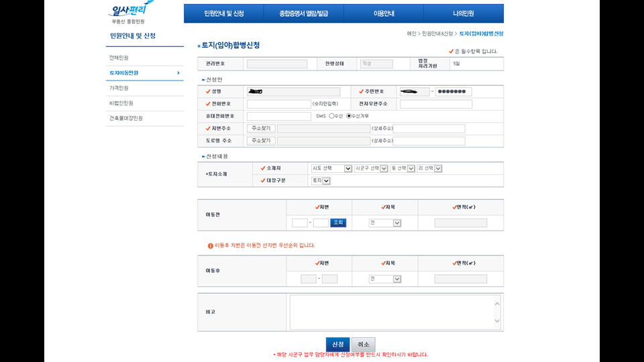The image size is (644, 362).
Task: Open the 종합증명서 열람/발급 menu
Action: point(303,13)
